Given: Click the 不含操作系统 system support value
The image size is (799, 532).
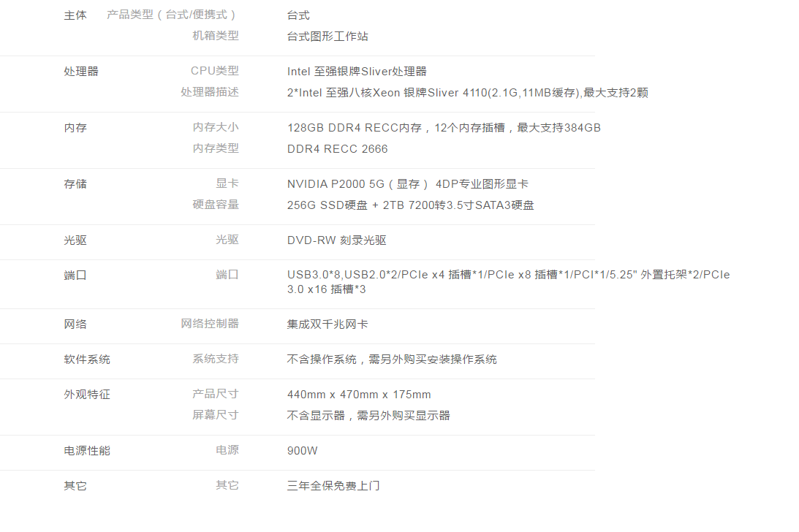Looking at the screenshot, I should [392, 360].
